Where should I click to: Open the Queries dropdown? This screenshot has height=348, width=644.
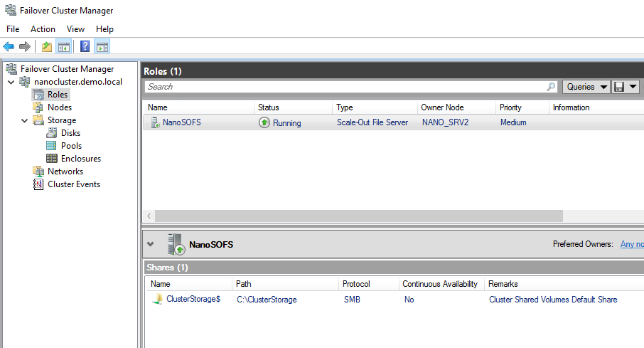pyautogui.click(x=586, y=87)
